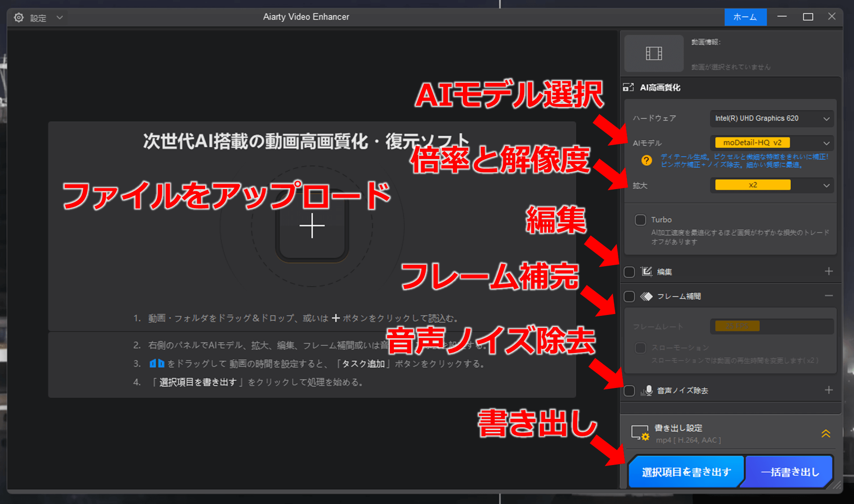
Task: Click the ディテール生成 model description text
Action: (744, 160)
